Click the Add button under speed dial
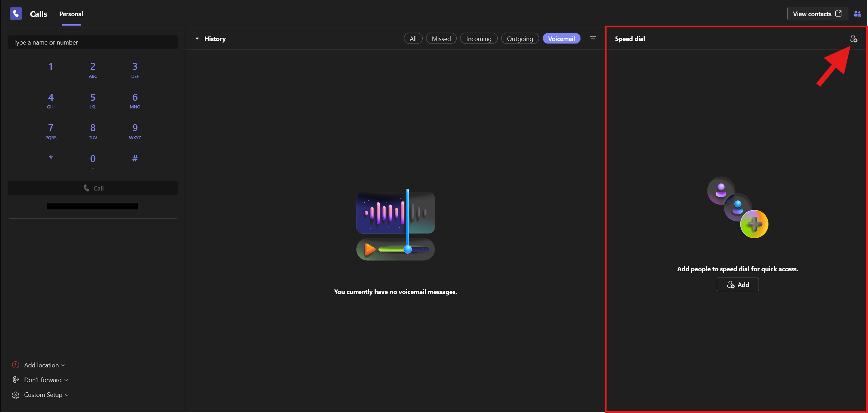Image resolution: width=868 pixels, height=413 pixels. coord(738,285)
